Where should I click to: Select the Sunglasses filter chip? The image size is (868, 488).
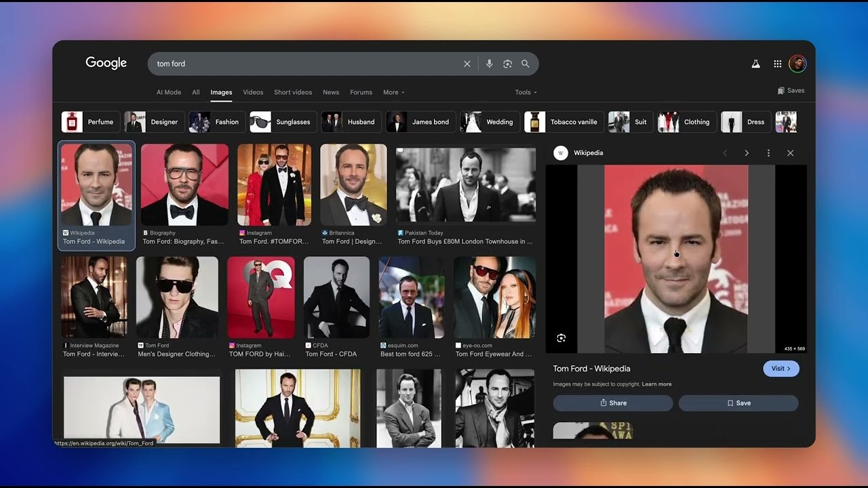click(x=283, y=122)
